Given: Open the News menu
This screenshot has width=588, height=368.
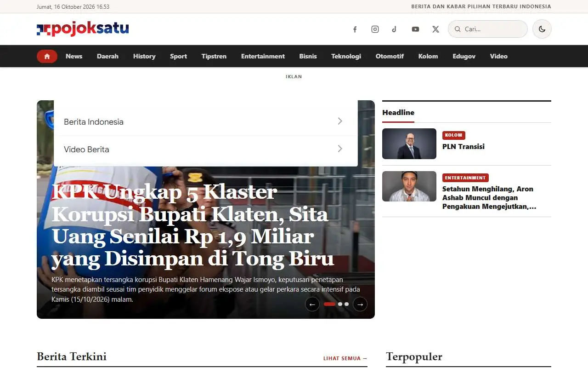Looking at the screenshot, I should pyautogui.click(x=74, y=56).
